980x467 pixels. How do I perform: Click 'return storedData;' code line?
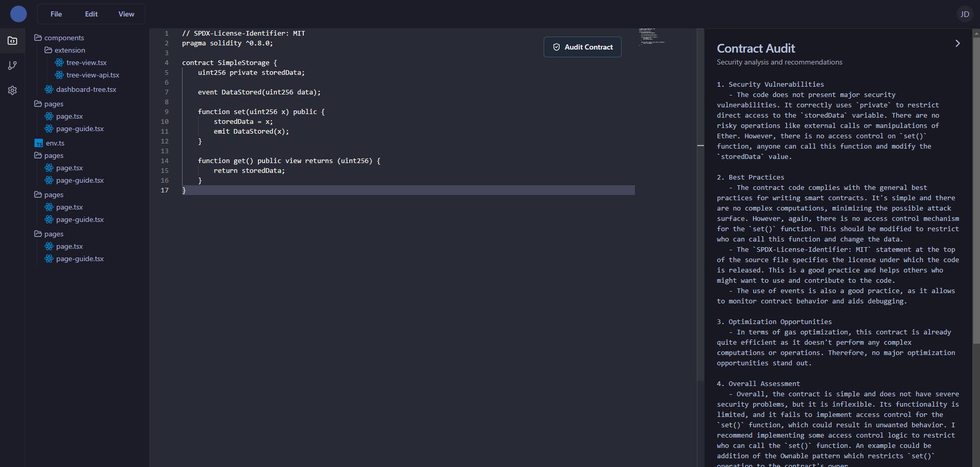pyautogui.click(x=249, y=171)
